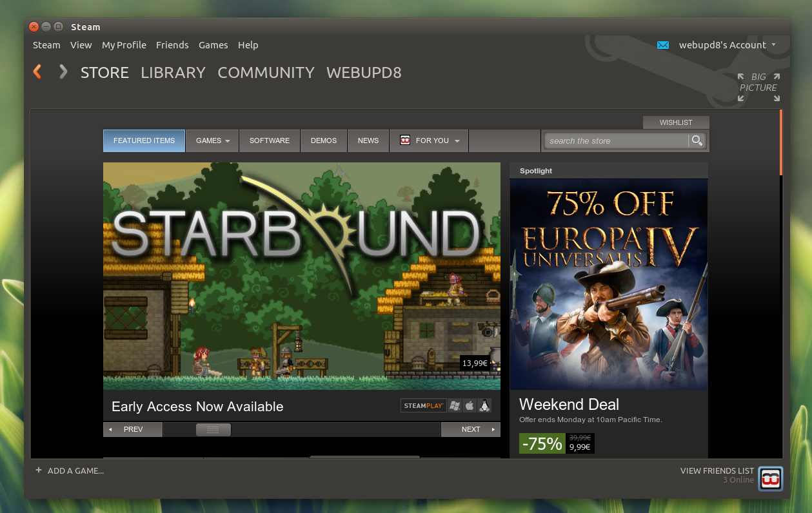The width and height of the screenshot is (812, 513).
Task: Click the 9,99€ discounted price
Action: tap(580, 447)
